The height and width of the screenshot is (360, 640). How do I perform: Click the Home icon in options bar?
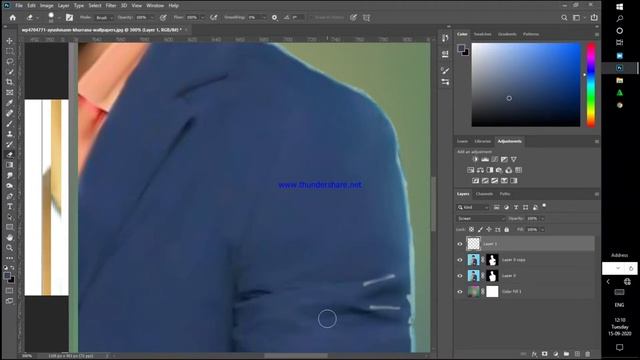pos(13,18)
